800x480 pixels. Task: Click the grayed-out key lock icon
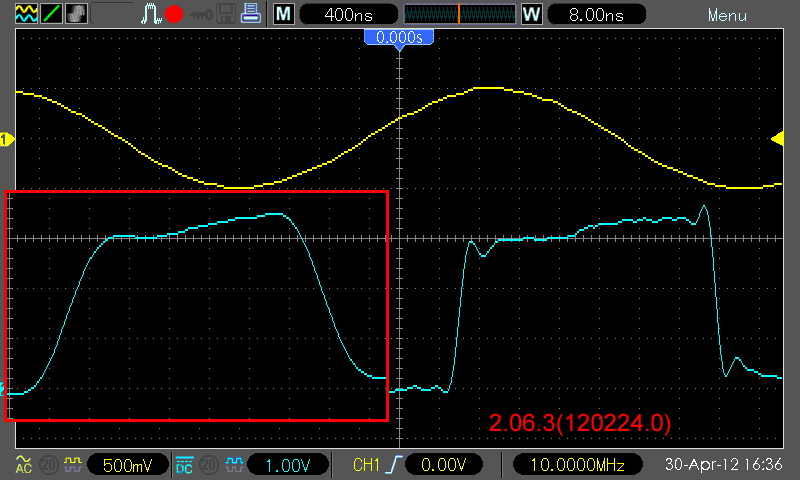click(x=201, y=15)
